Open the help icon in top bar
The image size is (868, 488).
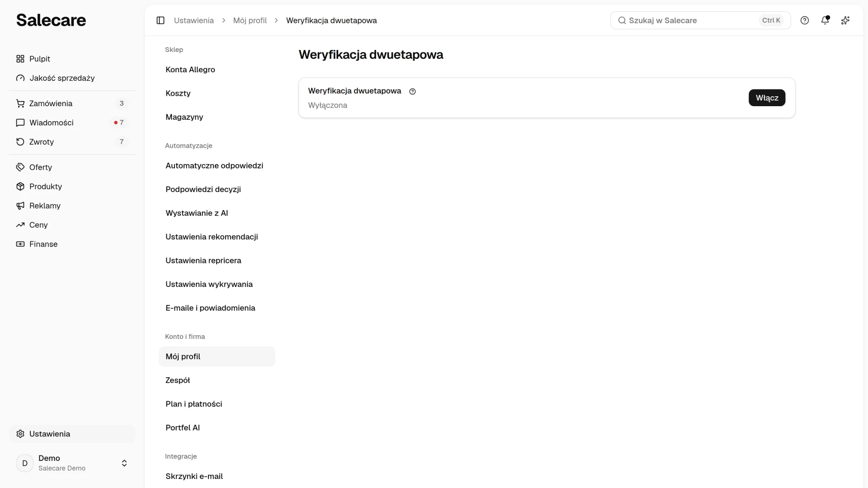click(x=805, y=20)
